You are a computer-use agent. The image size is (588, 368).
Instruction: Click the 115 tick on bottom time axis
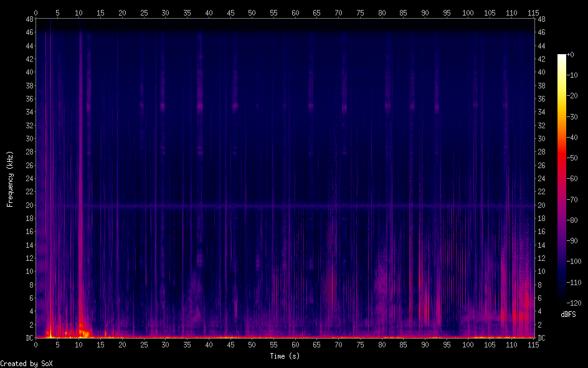[x=533, y=344]
